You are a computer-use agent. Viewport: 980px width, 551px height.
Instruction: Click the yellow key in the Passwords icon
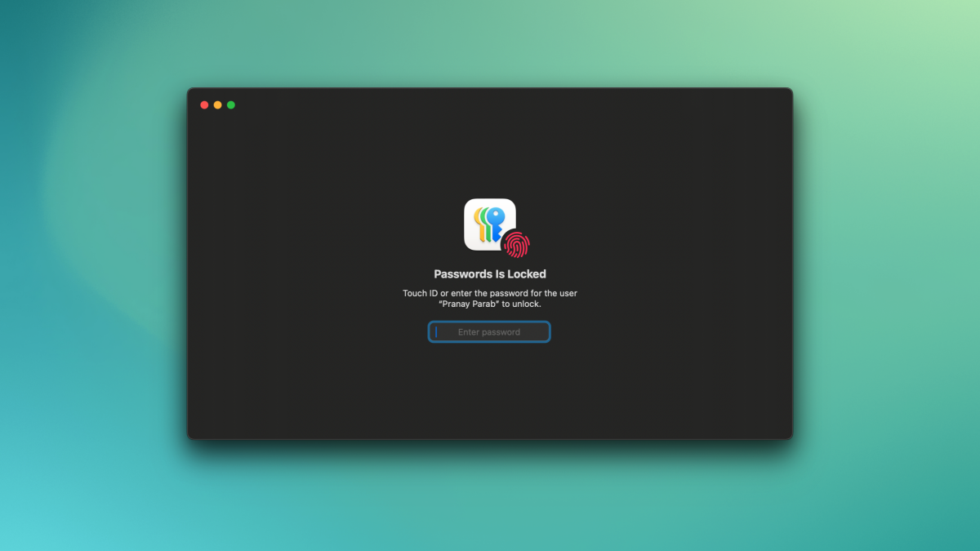click(x=479, y=224)
